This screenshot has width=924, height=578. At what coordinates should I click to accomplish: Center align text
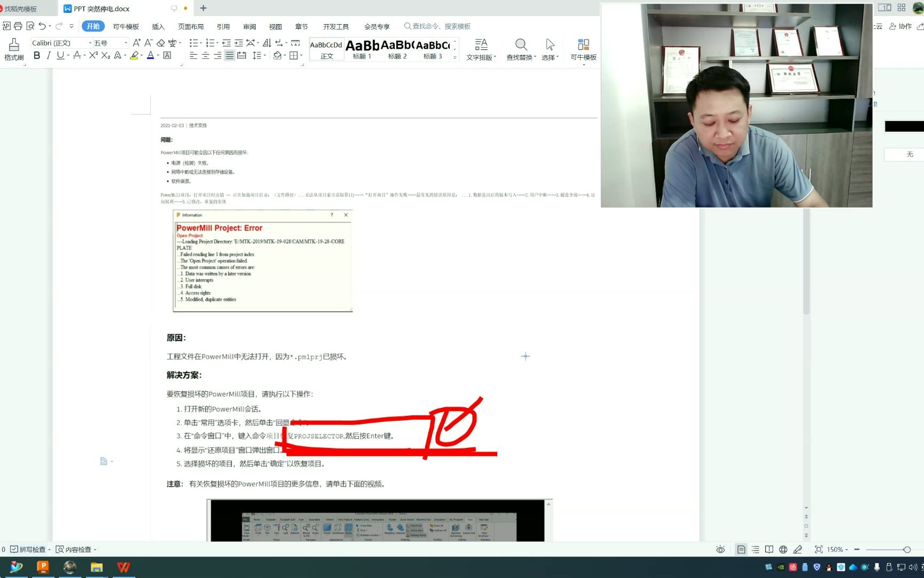(205, 56)
